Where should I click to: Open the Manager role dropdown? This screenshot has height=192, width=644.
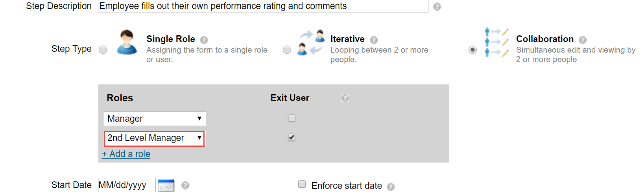[x=154, y=119]
